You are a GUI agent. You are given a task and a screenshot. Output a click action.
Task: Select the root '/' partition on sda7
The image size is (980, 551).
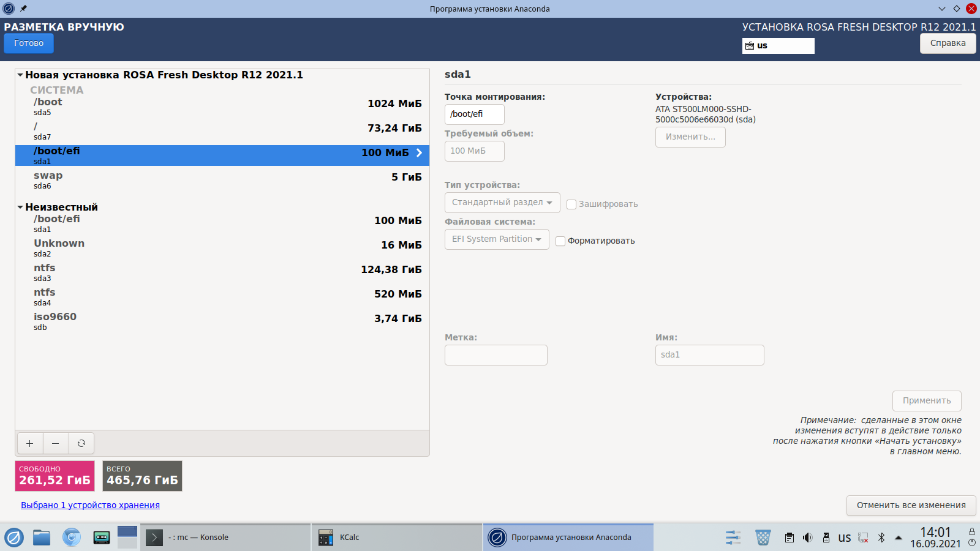point(222,131)
